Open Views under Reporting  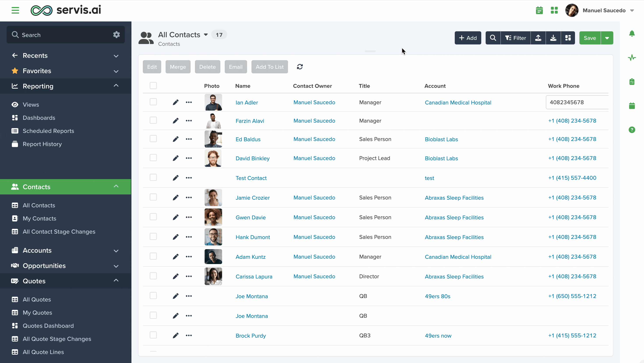coord(31,105)
